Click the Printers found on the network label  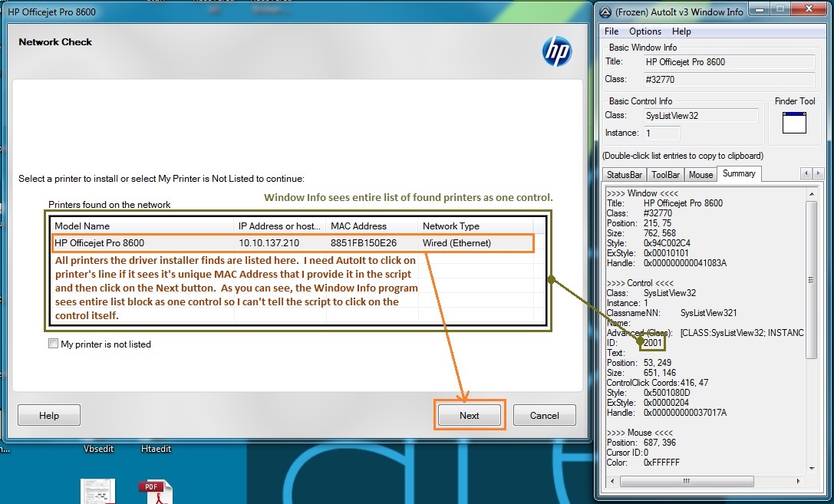pos(110,205)
